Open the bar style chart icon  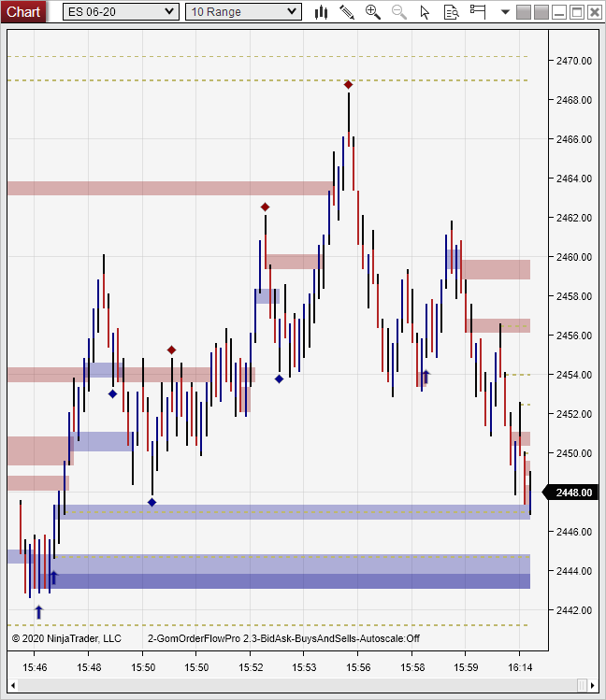click(321, 12)
